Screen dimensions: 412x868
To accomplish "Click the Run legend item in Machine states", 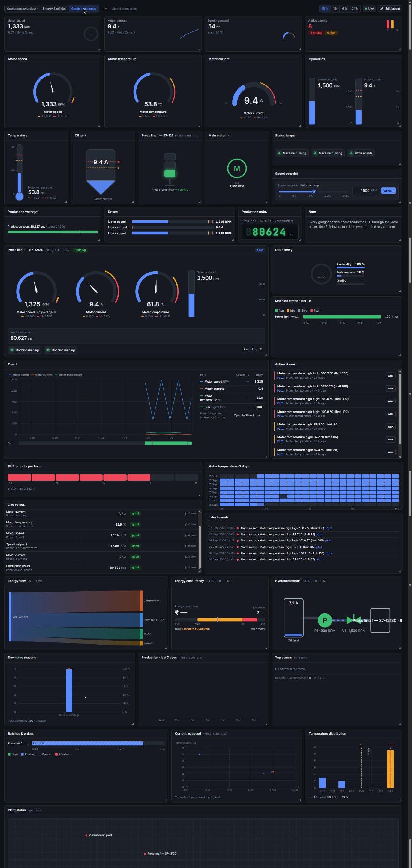I will click(x=279, y=311).
